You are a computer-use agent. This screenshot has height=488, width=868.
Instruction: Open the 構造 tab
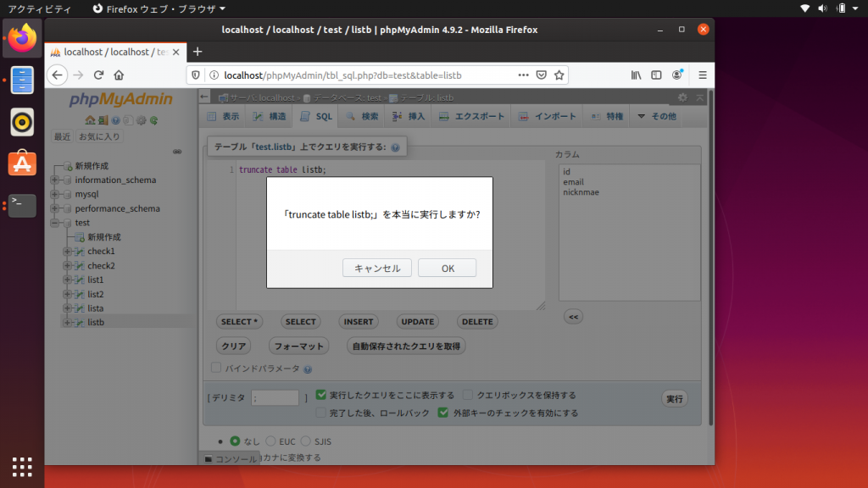(270, 116)
